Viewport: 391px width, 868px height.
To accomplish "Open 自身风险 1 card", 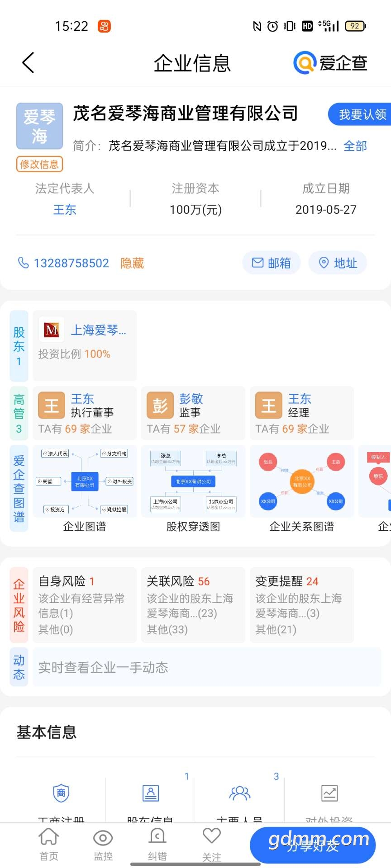I will pos(85,605).
